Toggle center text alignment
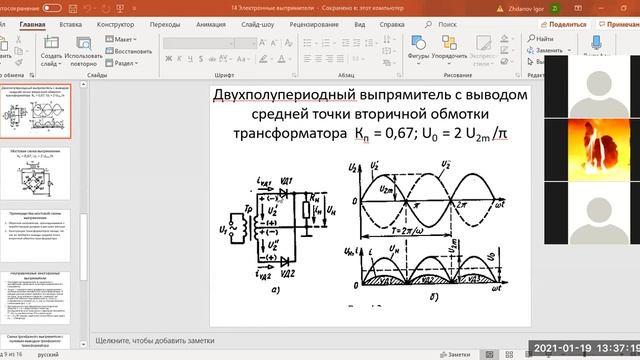 (318, 59)
